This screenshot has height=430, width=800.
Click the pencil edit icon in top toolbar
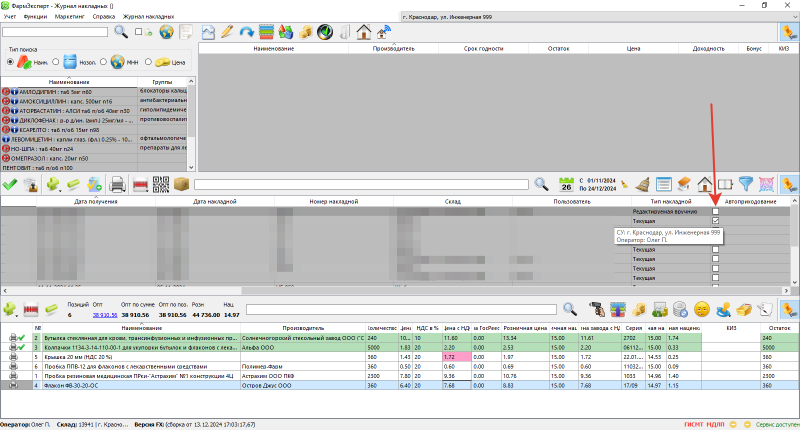(x=227, y=32)
